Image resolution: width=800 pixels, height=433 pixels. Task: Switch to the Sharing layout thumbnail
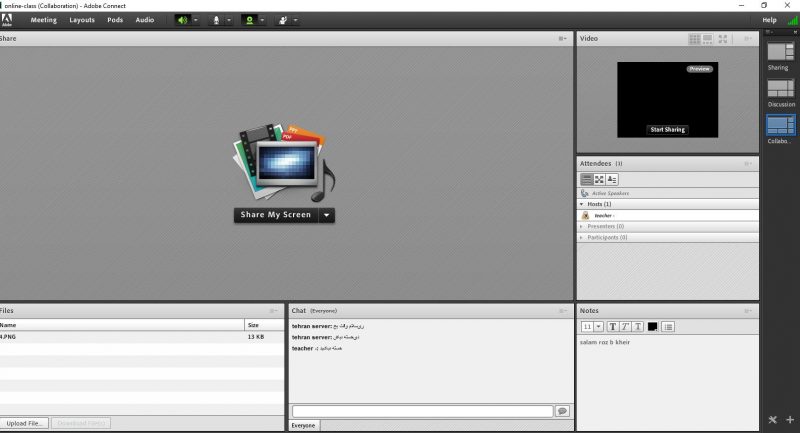(x=780, y=51)
